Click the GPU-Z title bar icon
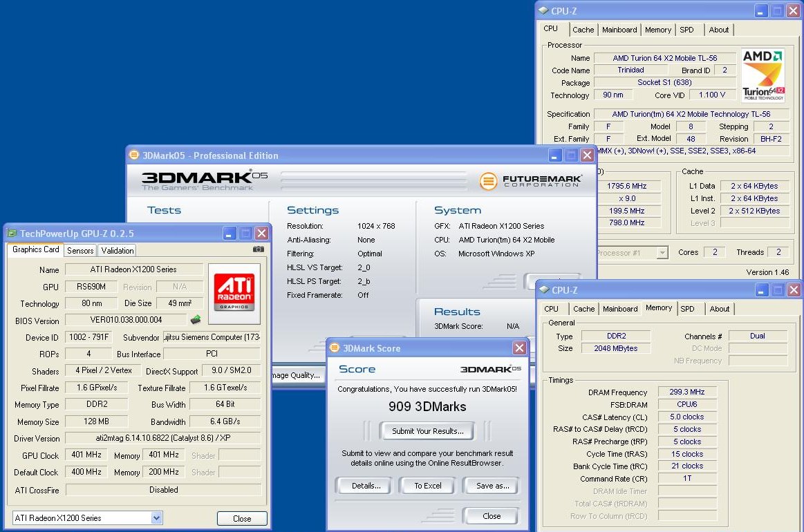804x532 pixels. click(12, 234)
